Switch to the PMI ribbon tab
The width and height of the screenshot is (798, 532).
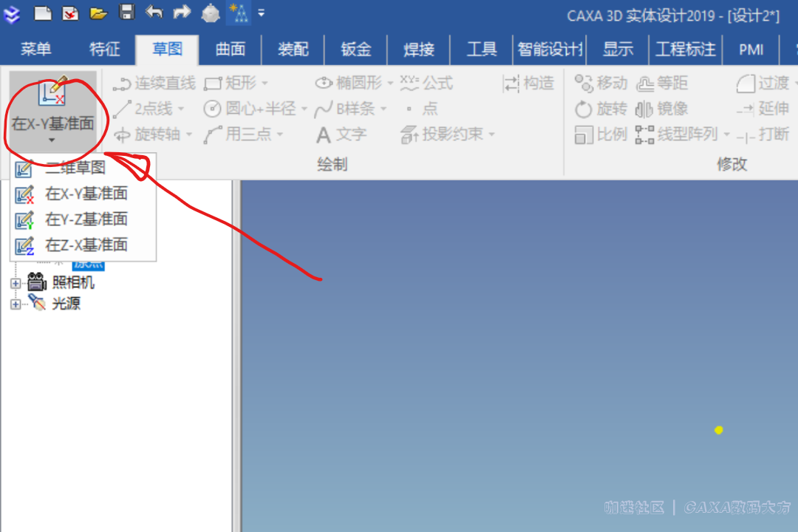click(x=751, y=50)
